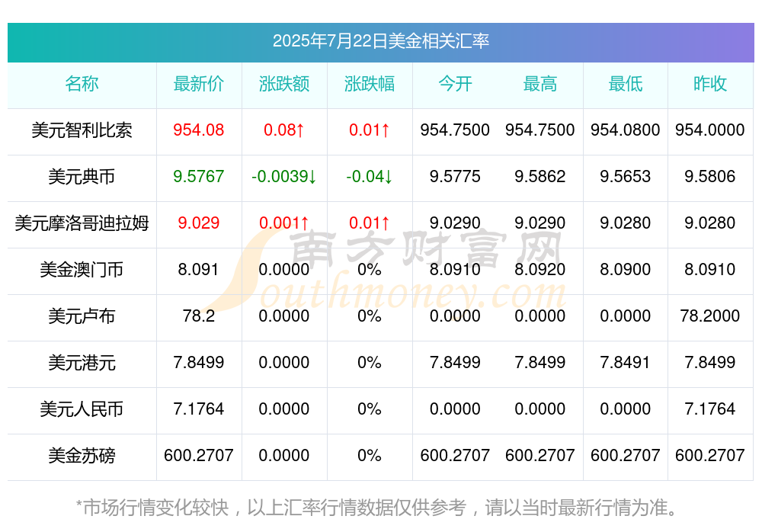
Task: Click the 最高 column header
Action: 540,84
